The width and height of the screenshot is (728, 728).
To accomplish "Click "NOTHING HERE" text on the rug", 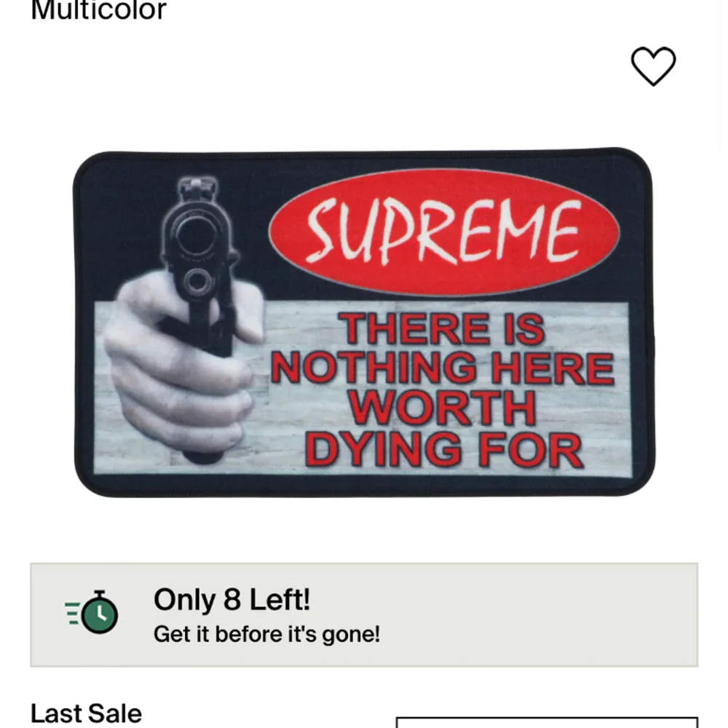I will tap(443, 368).
